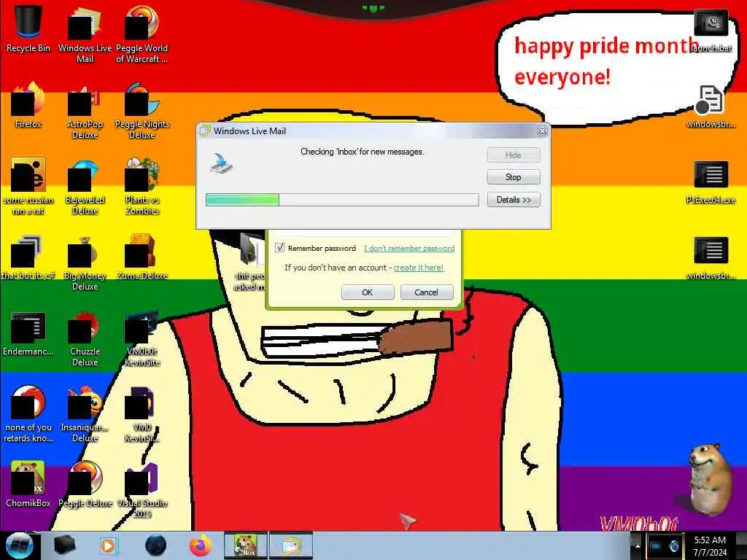Open the taskbar clock showing 5:52 AM

coord(710,545)
